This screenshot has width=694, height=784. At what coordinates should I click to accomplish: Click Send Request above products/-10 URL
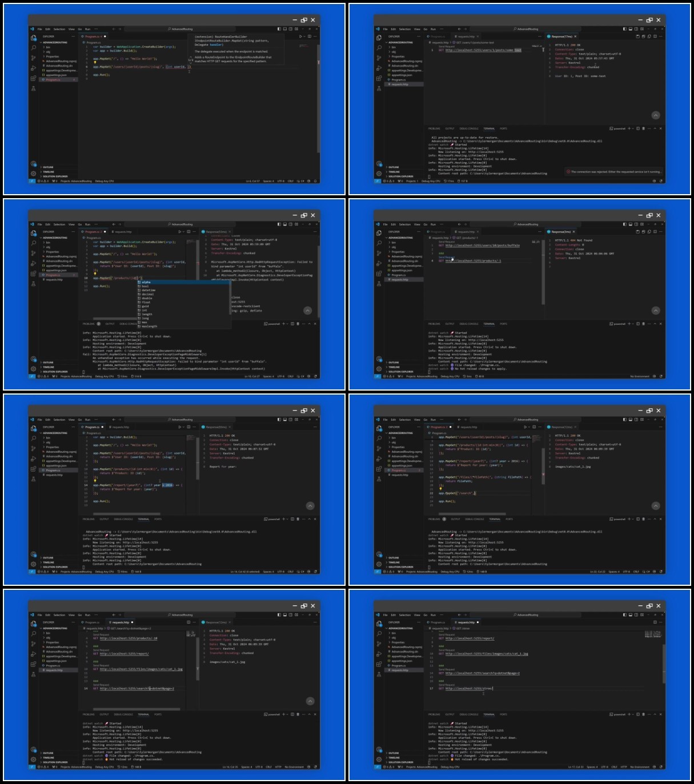pyautogui.click(x=101, y=635)
